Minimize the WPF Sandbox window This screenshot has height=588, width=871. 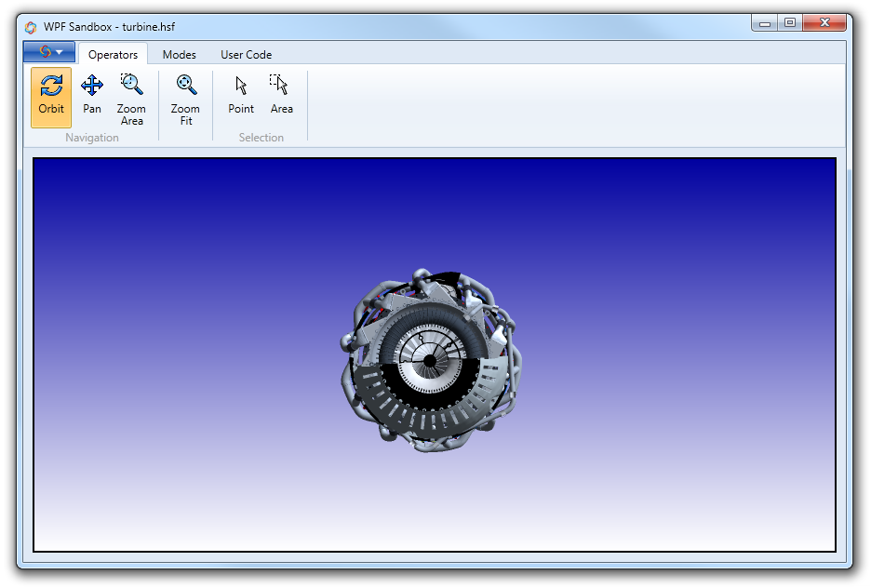765,23
